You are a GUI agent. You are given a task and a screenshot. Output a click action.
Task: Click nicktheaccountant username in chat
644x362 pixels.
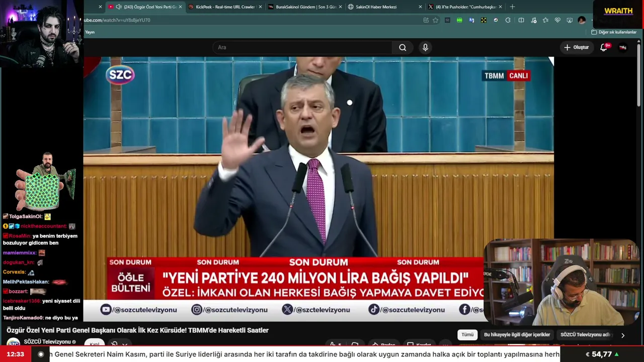tap(44, 226)
